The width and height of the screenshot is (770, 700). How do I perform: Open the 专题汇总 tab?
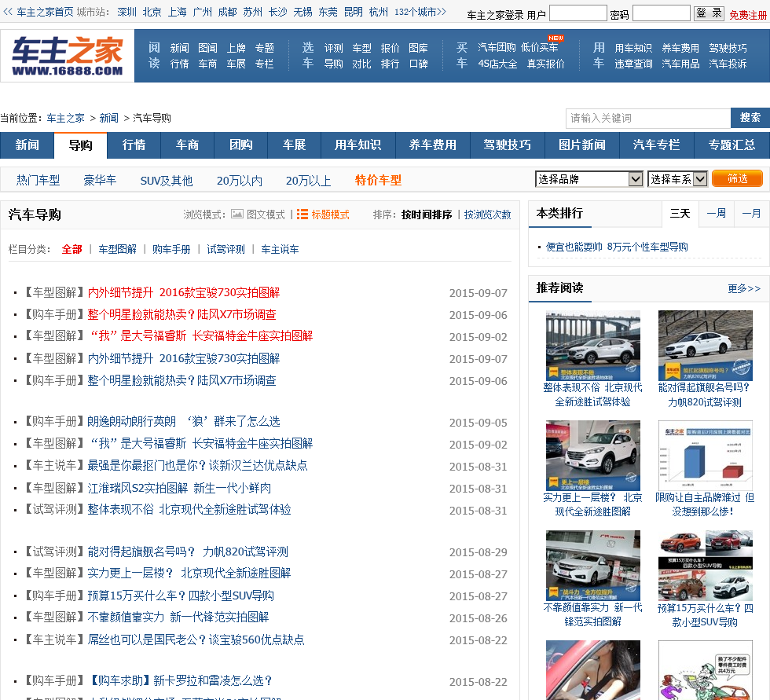click(x=731, y=145)
